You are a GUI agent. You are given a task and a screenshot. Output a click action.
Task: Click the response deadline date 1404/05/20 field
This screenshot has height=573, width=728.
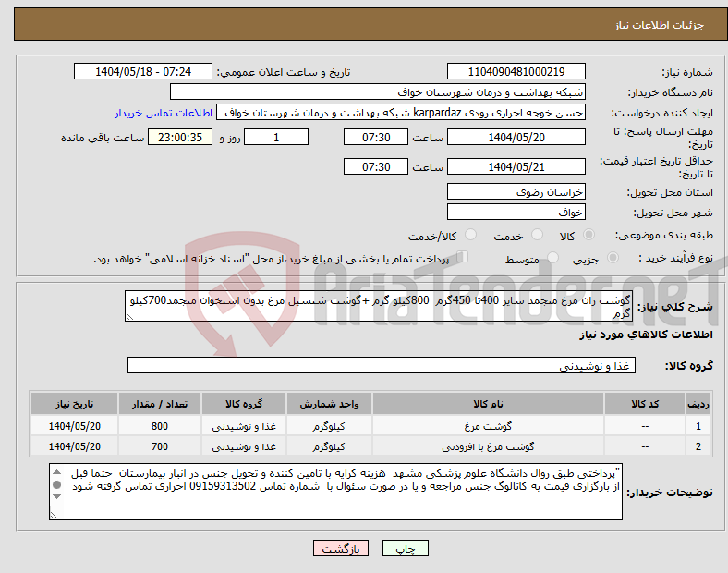(516, 138)
